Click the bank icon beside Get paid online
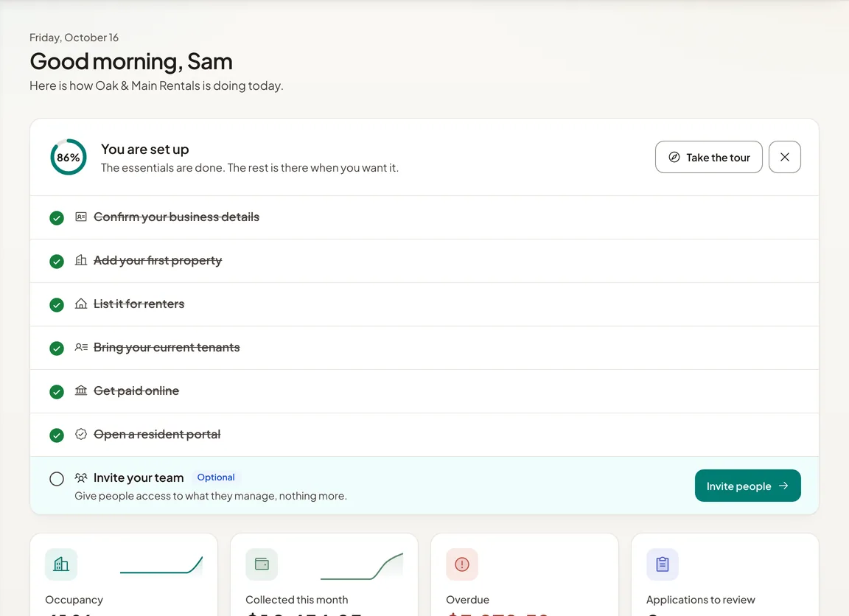 [x=80, y=391]
